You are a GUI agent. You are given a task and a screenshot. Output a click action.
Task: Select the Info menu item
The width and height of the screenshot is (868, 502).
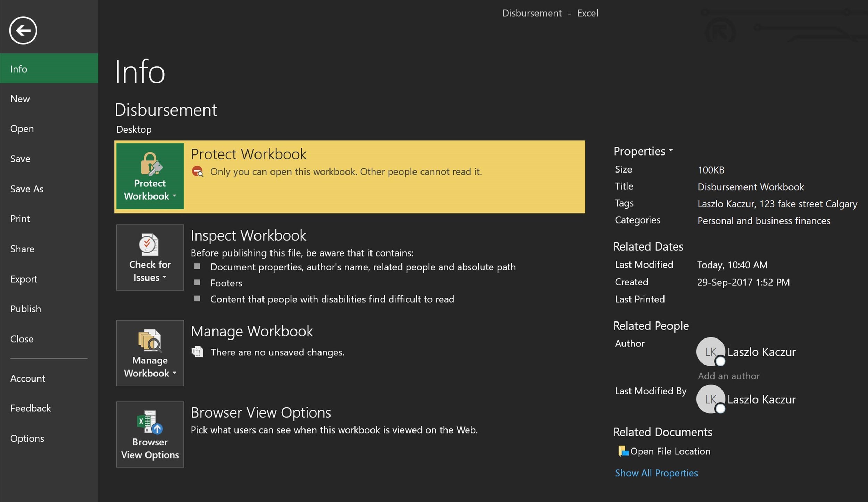click(x=49, y=69)
